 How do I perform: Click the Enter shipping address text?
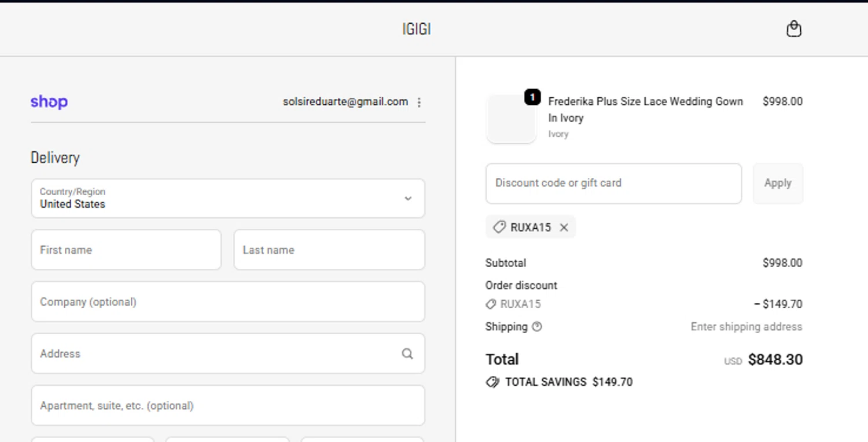tap(746, 327)
